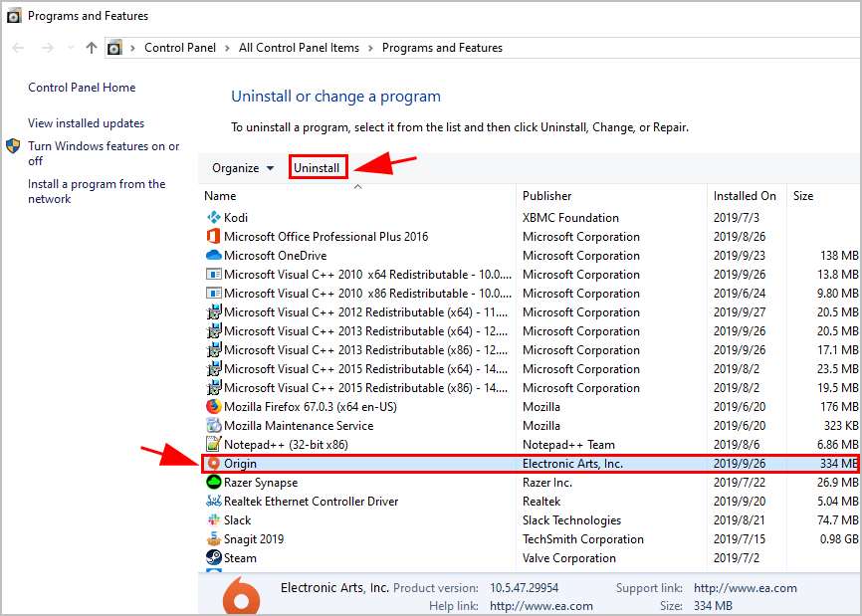The image size is (862, 616).
Task: Click the Electronic Arts, Inc. publisher cell
Action: pyautogui.click(x=572, y=464)
